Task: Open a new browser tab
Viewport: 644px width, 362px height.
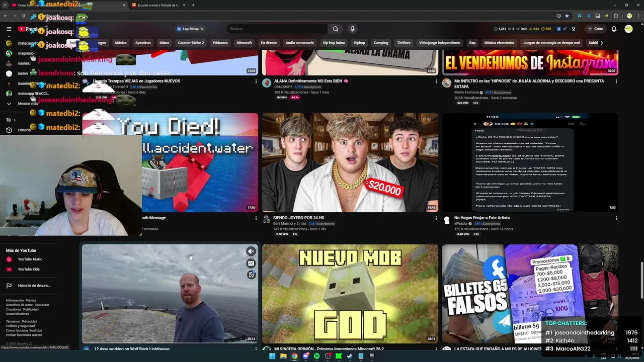Action: [x=193, y=5]
